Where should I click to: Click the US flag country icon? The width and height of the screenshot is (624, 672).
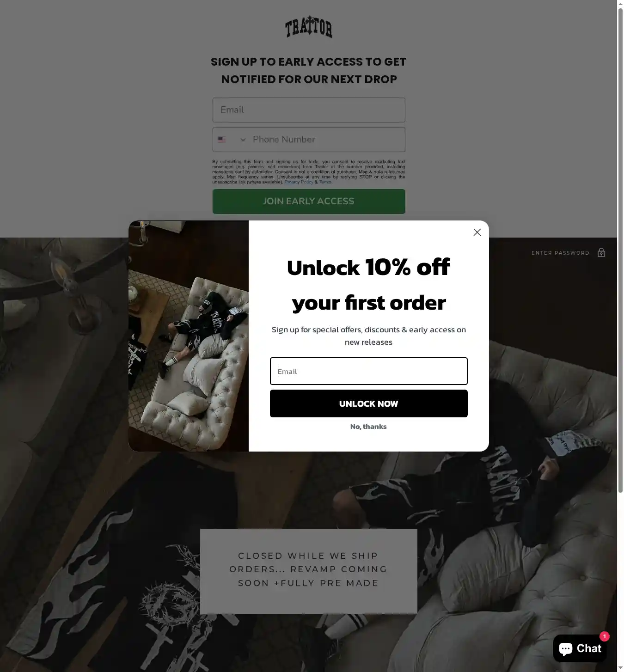point(222,140)
